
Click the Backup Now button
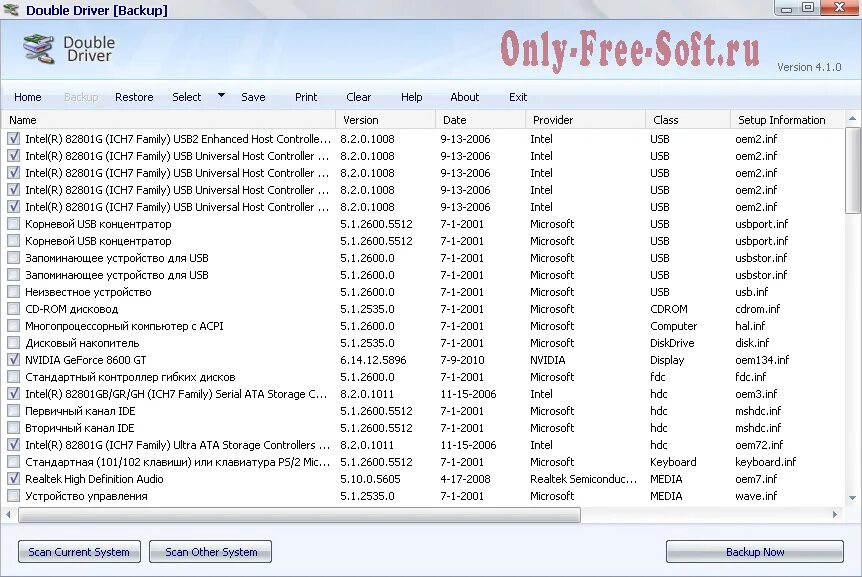click(755, 552)
